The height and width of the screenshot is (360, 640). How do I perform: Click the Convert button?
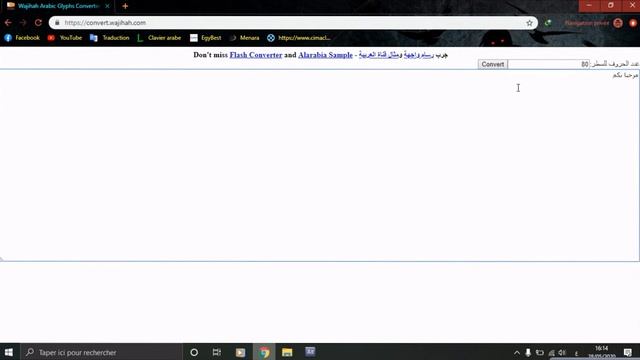(x=493, y=64)
